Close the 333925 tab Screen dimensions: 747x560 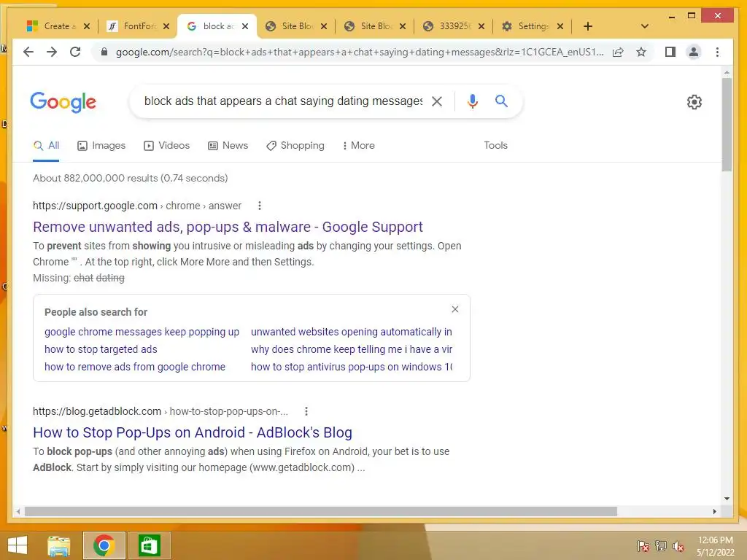click(481, 26)
